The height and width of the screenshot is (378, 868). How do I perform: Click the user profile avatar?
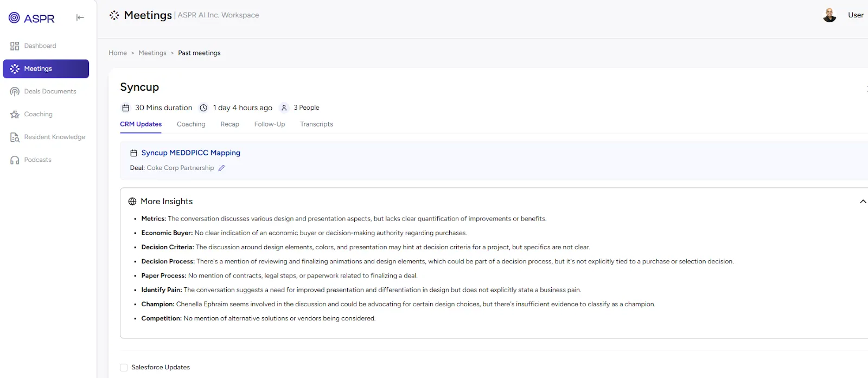click(829, 15)
